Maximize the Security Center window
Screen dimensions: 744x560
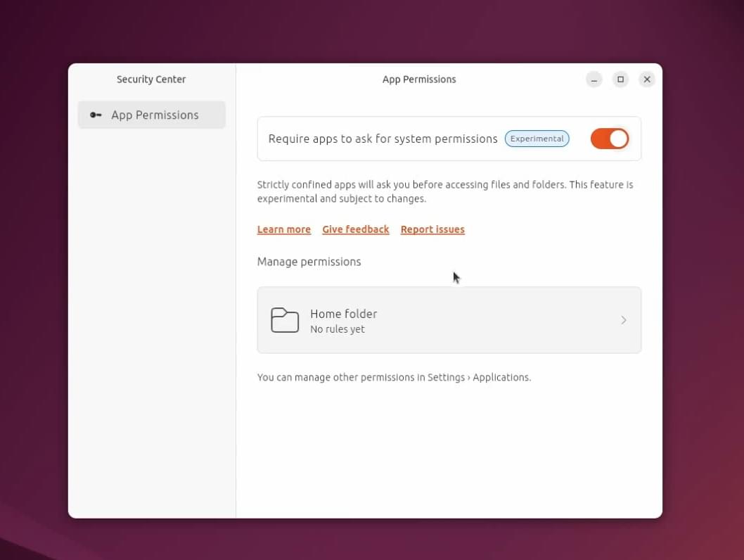pyautogui.click(x=620, y=79)
